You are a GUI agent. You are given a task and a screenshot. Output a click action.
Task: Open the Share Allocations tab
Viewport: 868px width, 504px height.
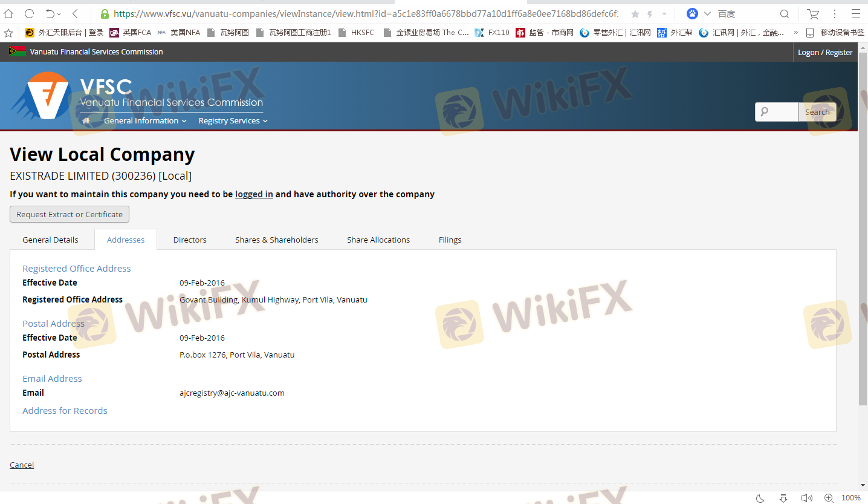pos(378,240)
